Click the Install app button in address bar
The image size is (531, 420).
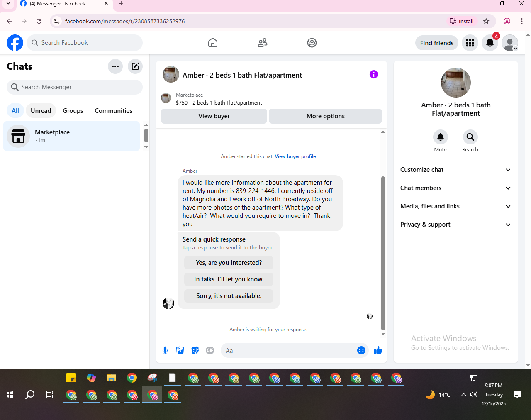tap(462, 21)
